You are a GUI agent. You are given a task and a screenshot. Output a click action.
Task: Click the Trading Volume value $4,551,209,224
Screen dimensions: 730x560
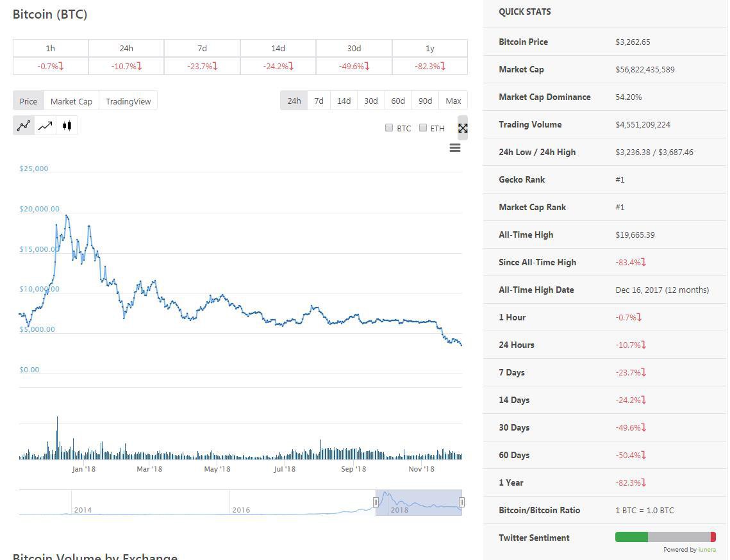(x=642, y=124)
